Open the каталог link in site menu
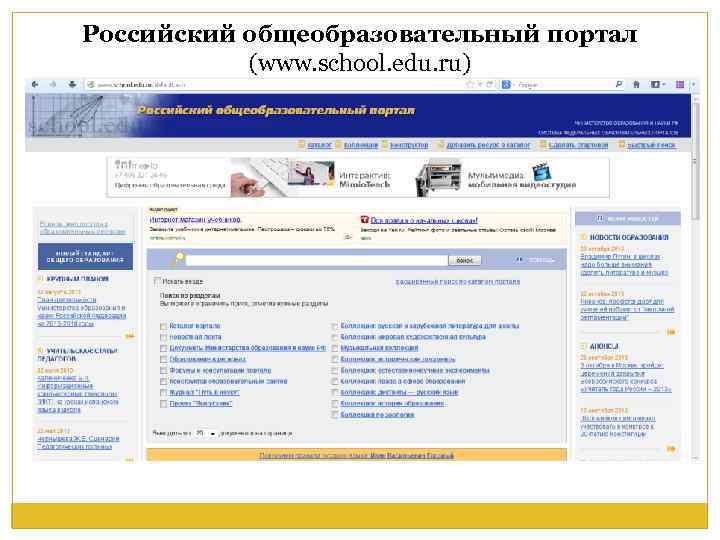The width and height of the screenshot is (720, 540). click(x=319, y=145)
